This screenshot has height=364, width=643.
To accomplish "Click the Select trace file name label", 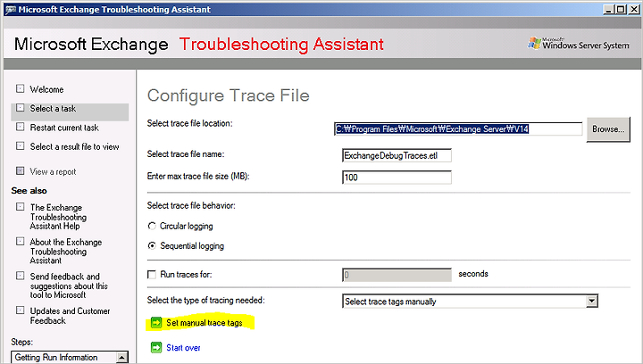I will point(186,154).
